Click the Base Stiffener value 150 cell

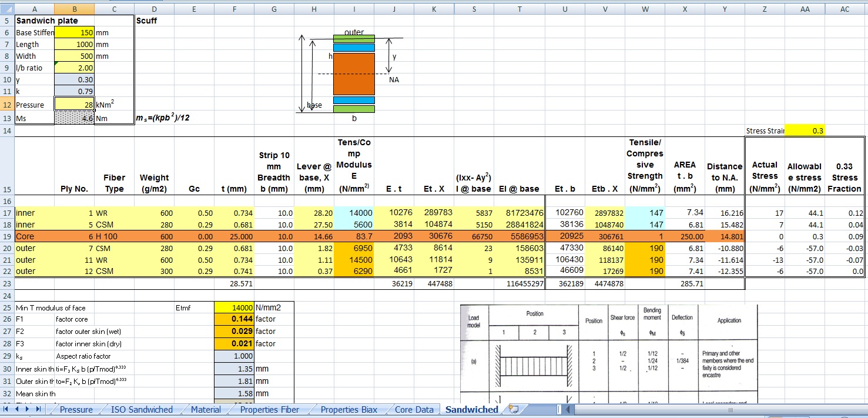(x=74, y=33)
